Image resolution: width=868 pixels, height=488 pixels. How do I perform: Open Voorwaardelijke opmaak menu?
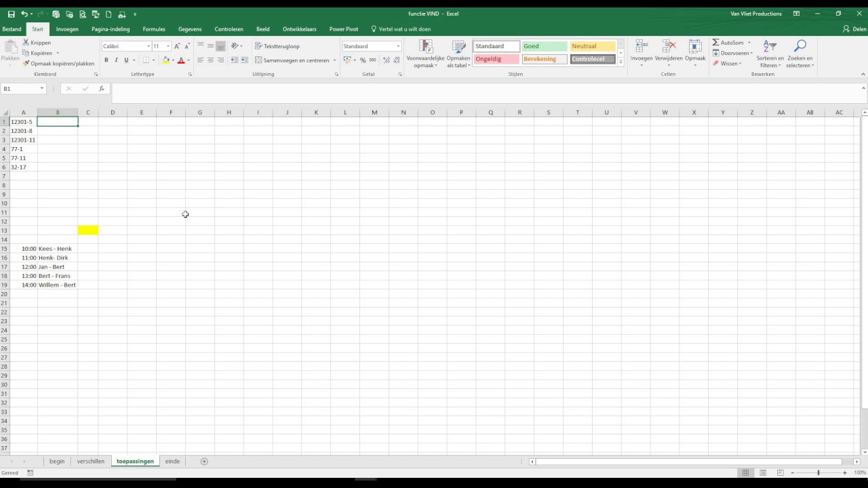point(425,54)
